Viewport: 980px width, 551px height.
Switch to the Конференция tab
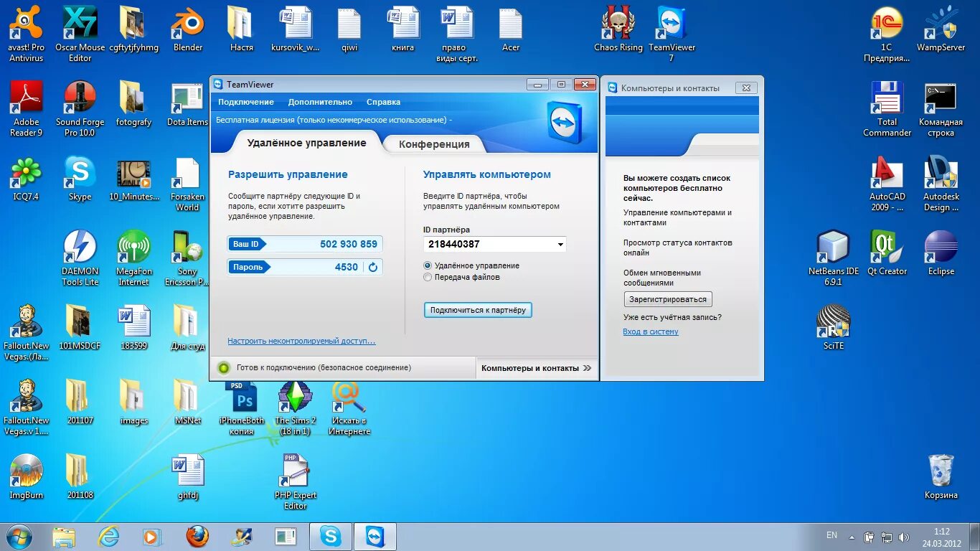(434, 143)
